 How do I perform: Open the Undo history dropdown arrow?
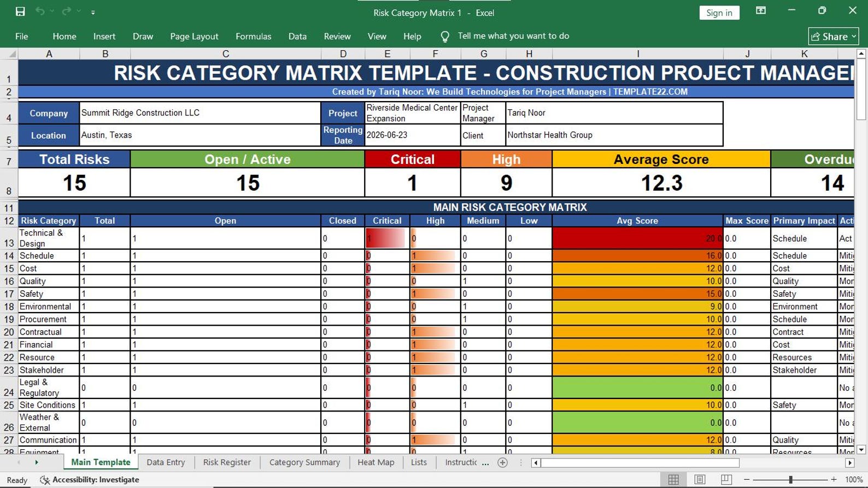[x=52, y=11]
